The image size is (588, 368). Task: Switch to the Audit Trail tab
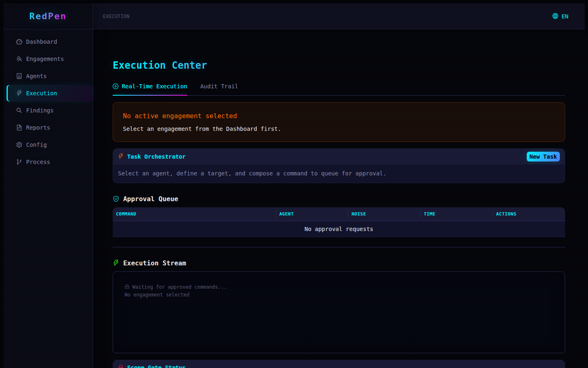click(219, 86)
